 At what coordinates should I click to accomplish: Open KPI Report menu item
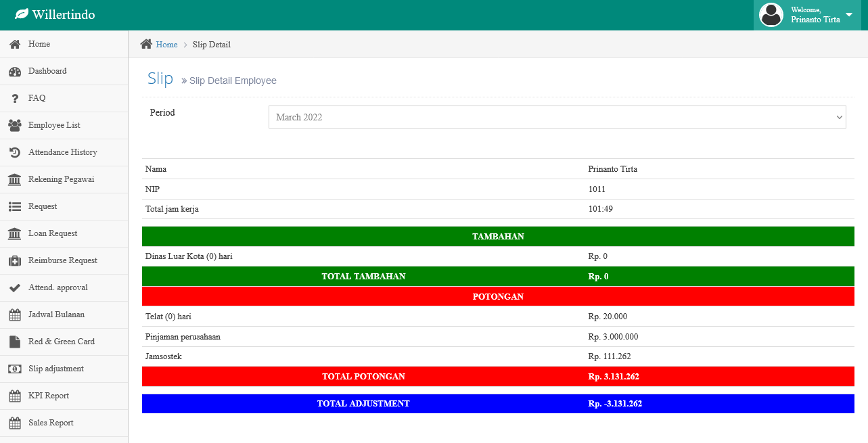click(64, 396)
